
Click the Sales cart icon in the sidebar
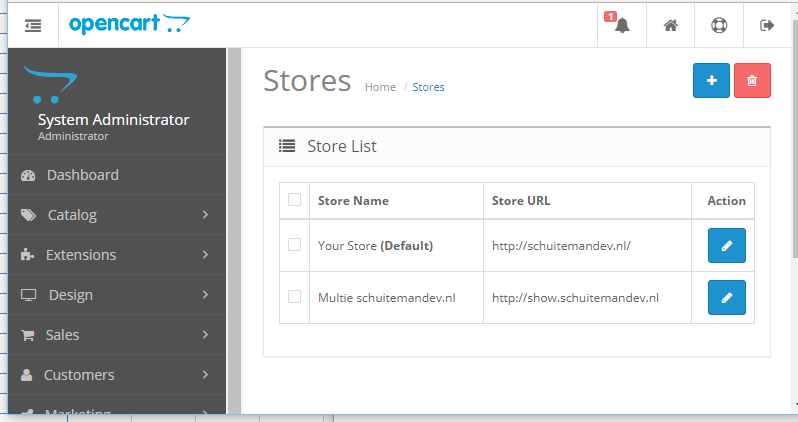click(x=27, y=335)
